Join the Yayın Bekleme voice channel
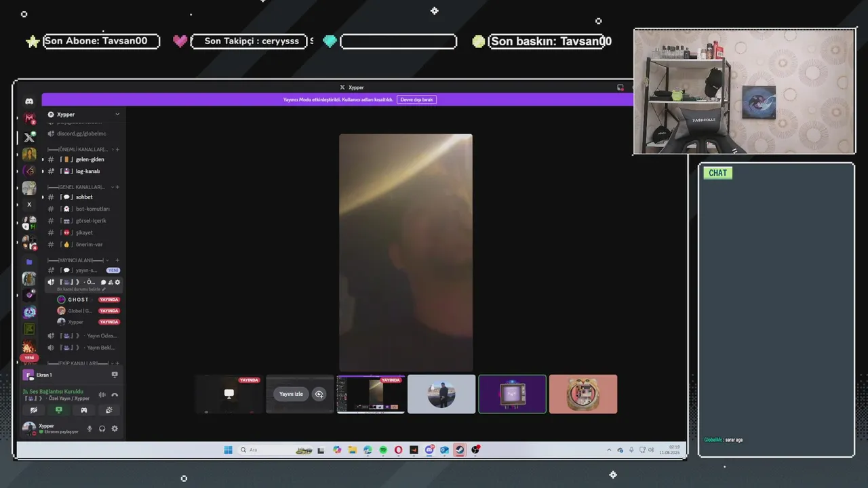The height and width of the screenshot is (488, 868). 83,348
